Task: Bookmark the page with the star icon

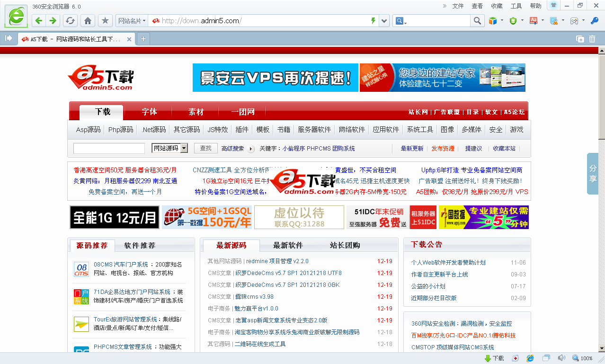Action: click(x=105, y=21)
